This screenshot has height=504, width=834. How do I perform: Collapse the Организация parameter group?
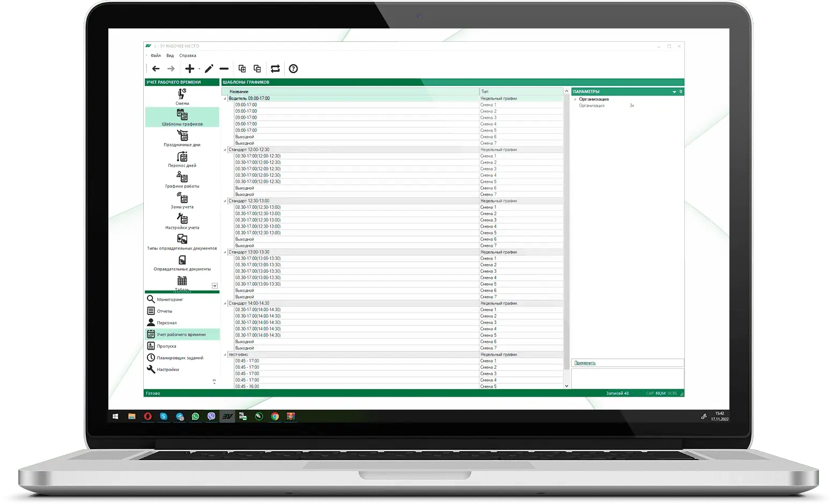pyautogui.click(x=575, y=99)
